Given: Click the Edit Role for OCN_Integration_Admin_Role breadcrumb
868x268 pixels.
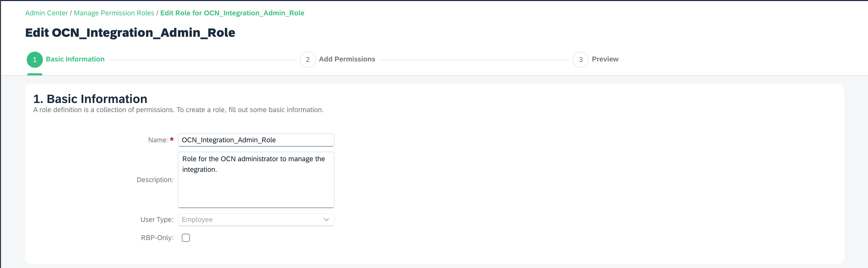Looking at the screenshot, I should (x=232, y=13).
